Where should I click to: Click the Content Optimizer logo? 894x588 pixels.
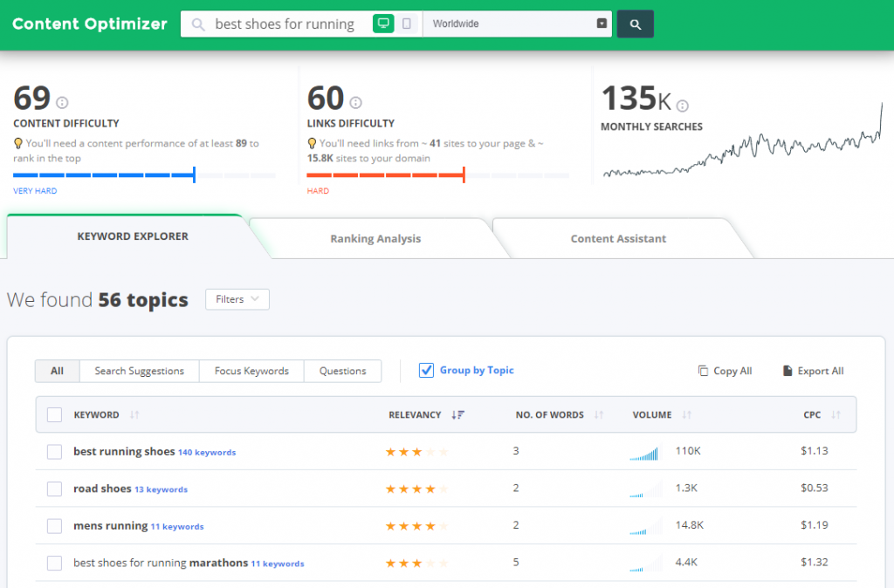pyautogui.click(x=90, y=24)
